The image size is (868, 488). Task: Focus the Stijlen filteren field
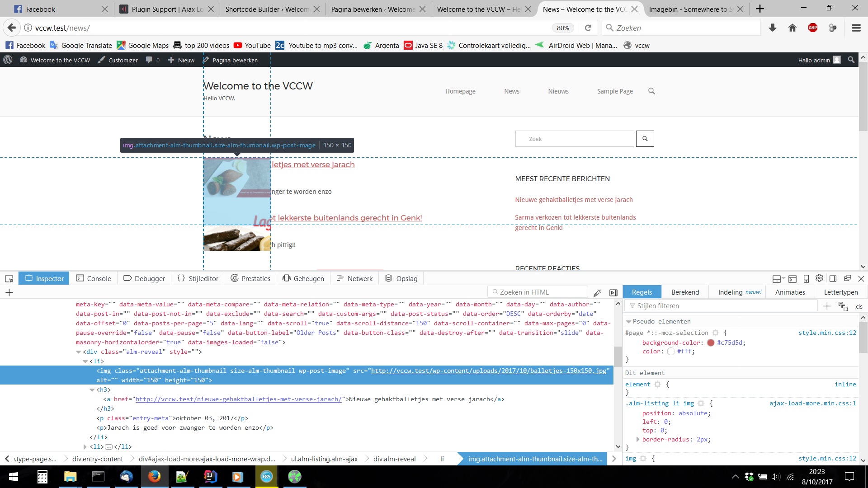(x=722, y=306)
